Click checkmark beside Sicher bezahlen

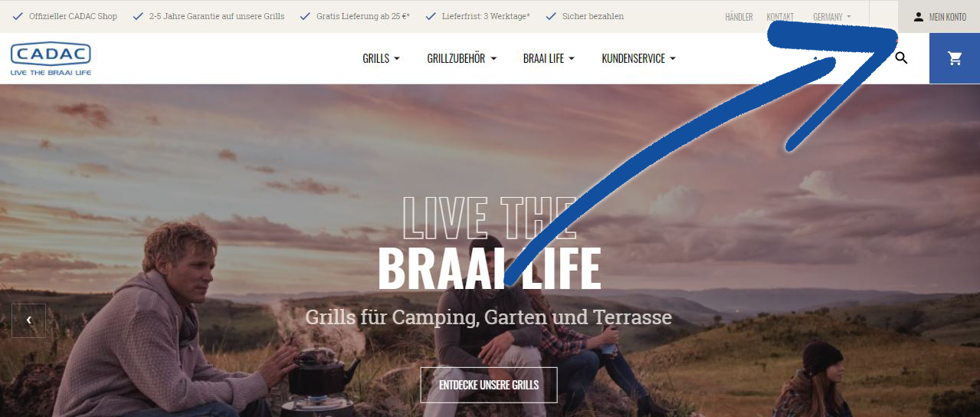click(551, 16)
